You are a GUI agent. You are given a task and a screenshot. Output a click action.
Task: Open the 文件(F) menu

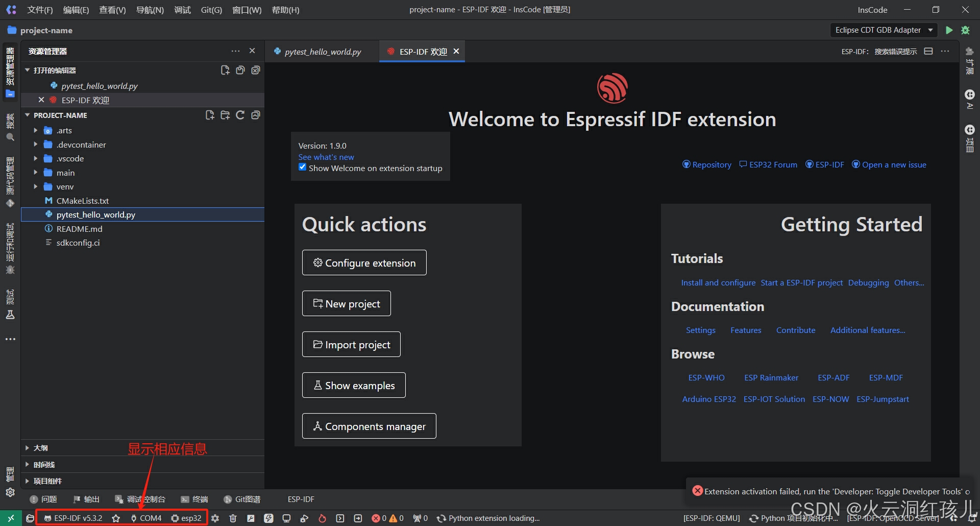pyautogui.click(x=40, y=10)
